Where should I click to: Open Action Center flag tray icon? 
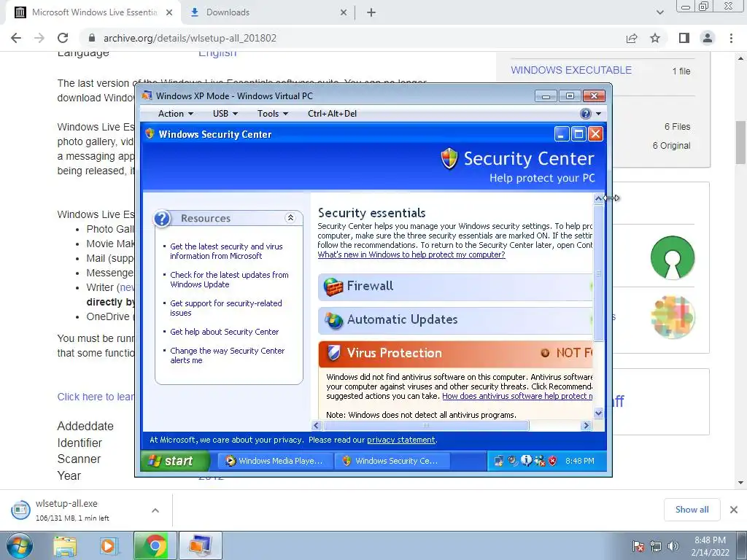point(638,546)
